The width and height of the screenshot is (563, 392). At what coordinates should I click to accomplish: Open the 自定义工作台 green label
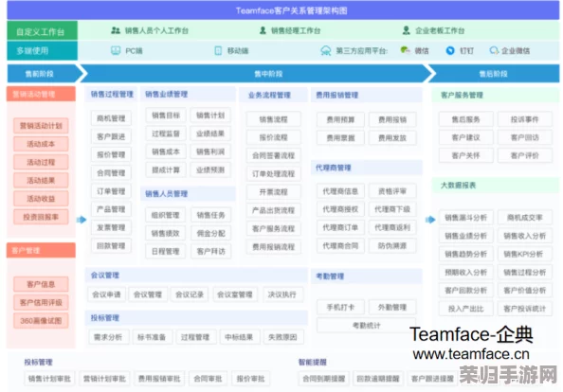click(42, 31)
